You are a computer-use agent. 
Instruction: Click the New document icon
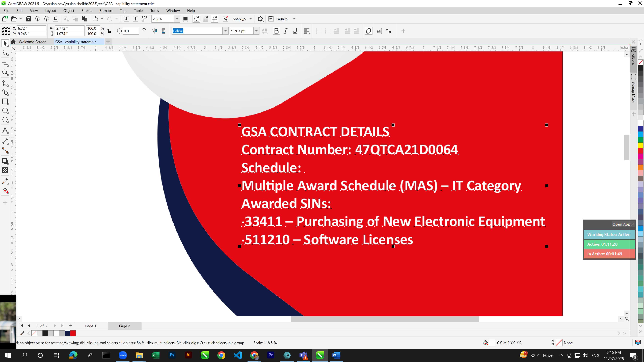tap(5, 19)
